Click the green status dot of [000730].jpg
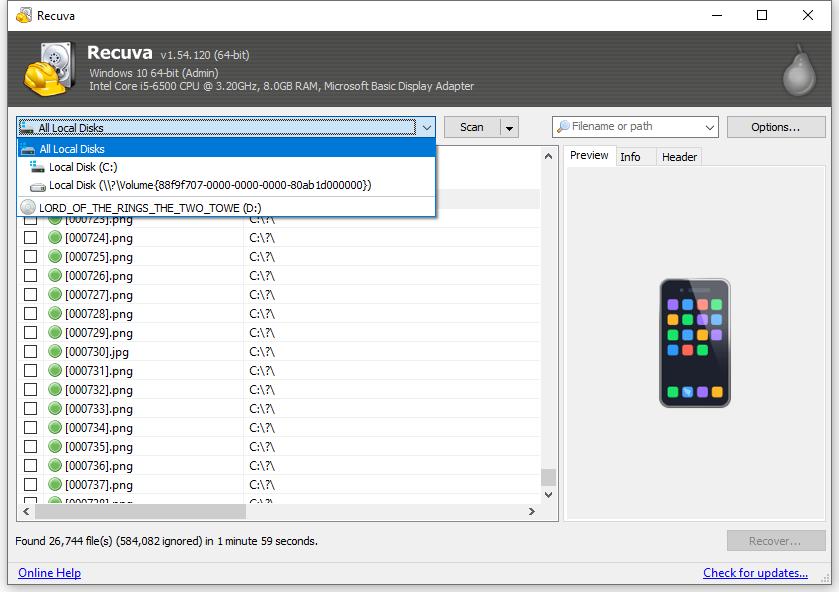Image resolution: width=839 pixels, height=592 pixels. (x=55, y=352)
